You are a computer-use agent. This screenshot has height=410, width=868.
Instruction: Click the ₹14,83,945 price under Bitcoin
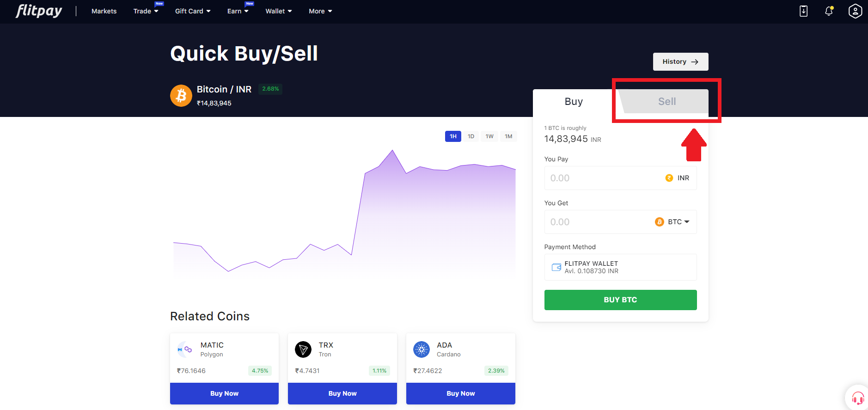pos(214,103)
